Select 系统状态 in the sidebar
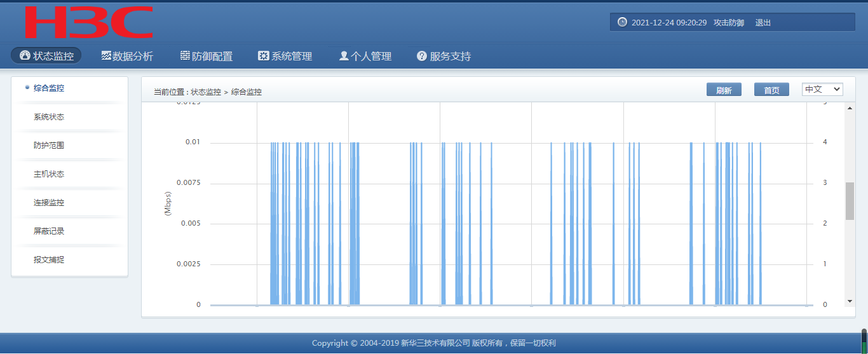 point(49,117)
